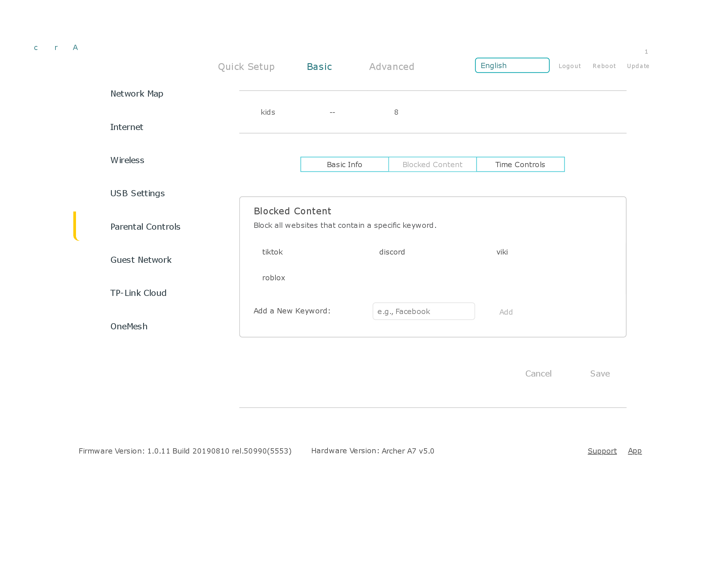The image size is (728, 563).
Task: Click Update in the top bar
Action: tap(638, 66)
